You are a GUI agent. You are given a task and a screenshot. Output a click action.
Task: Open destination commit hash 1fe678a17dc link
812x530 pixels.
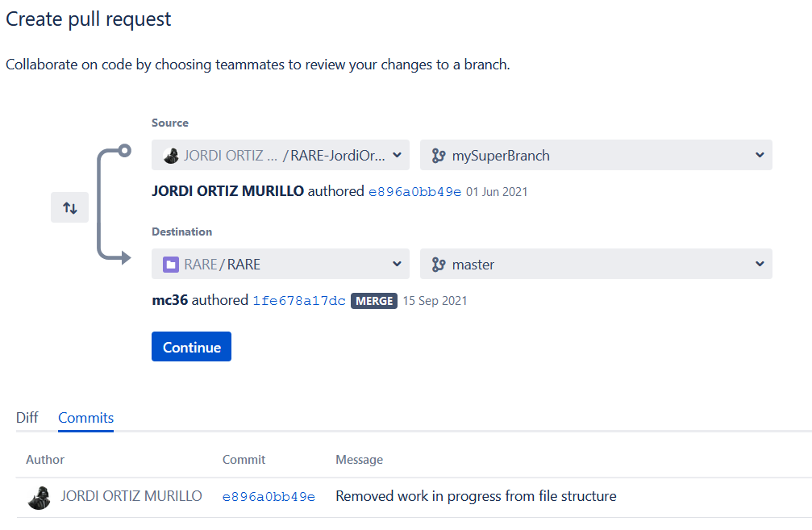[x=299, y=301]
